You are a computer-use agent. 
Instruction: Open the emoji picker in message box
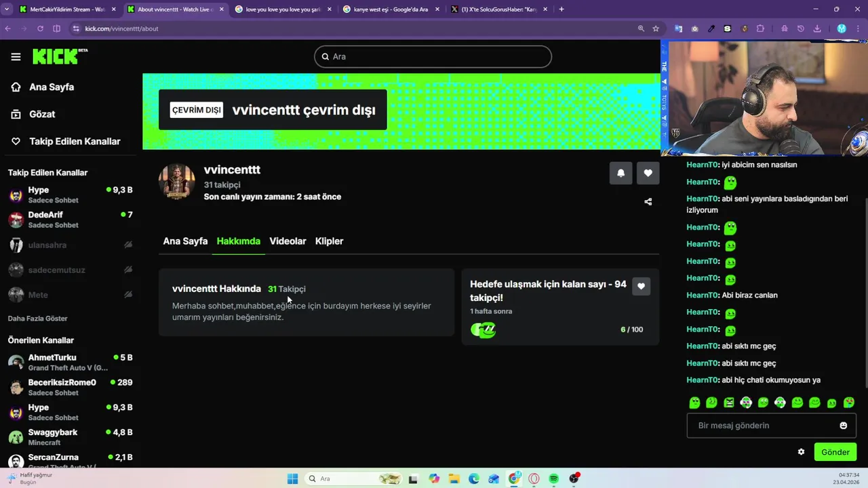click(844, 426)
